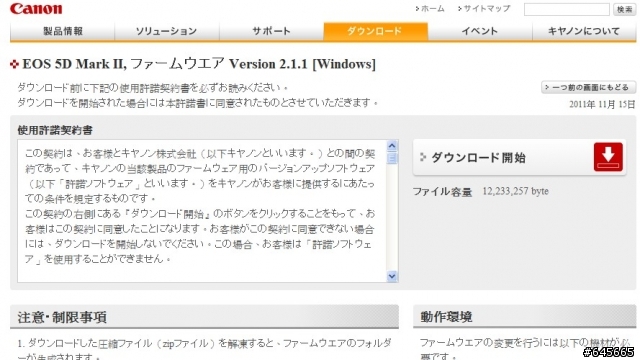Click the 検索 search button
This screenshot has height=360, width=640.
point(624,9)
